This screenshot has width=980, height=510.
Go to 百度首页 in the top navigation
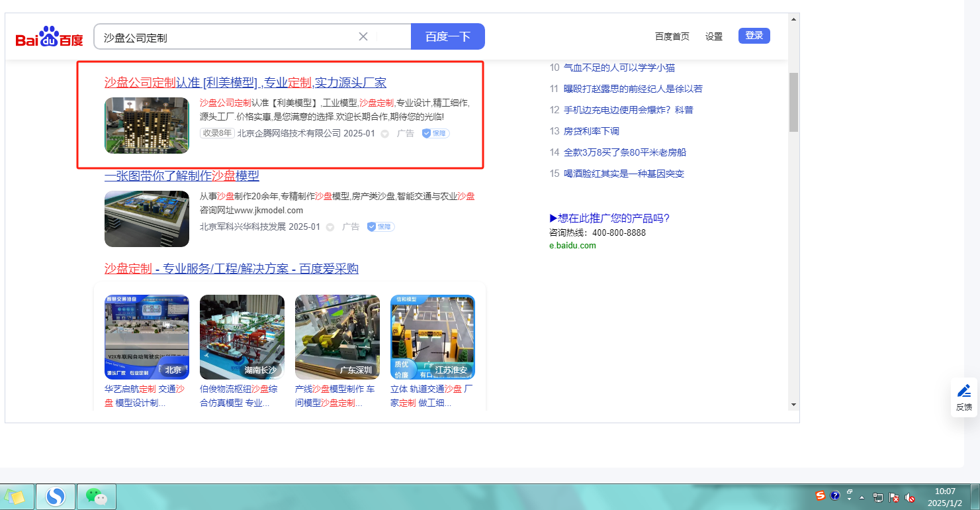point(672,36)
